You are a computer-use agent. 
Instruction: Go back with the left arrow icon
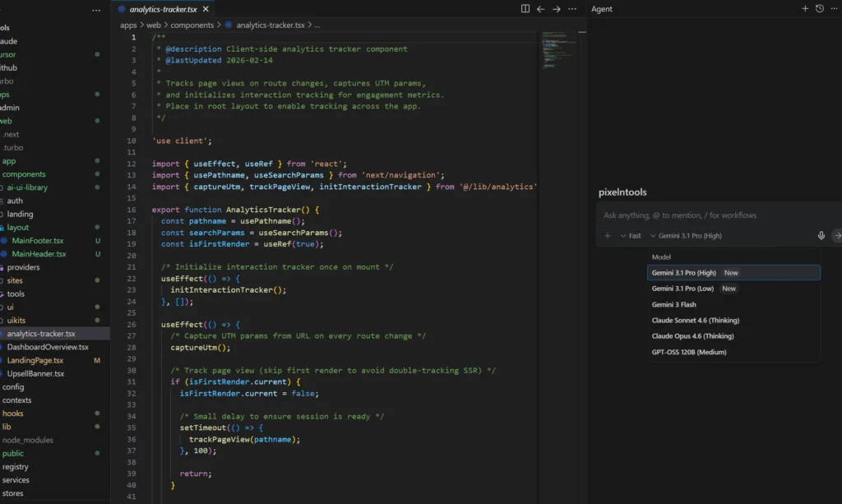[x=541, y=8]
